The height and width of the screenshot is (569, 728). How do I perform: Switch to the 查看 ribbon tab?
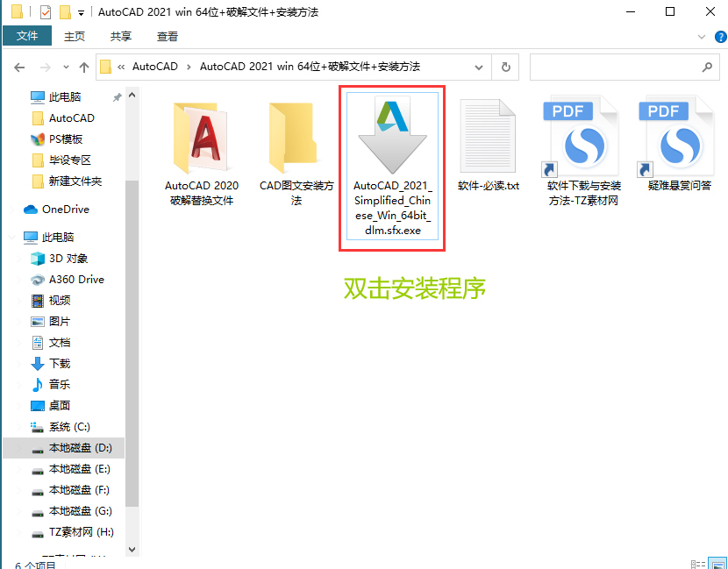coord(168,36)
